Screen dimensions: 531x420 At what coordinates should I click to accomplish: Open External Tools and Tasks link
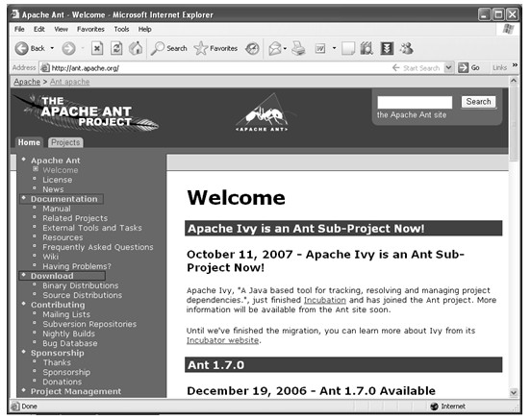click(x=92, y=228)
